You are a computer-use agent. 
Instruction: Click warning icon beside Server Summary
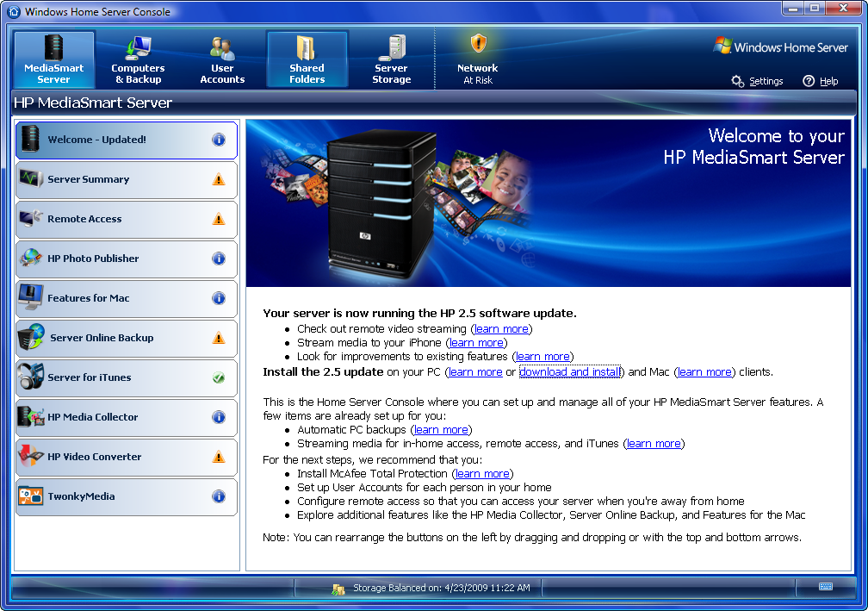pos(219,179)
